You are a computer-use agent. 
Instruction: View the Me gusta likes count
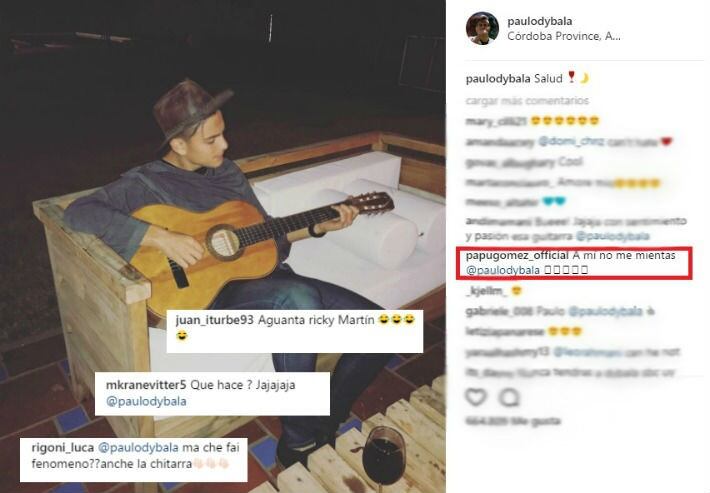[x=513, y=421]
